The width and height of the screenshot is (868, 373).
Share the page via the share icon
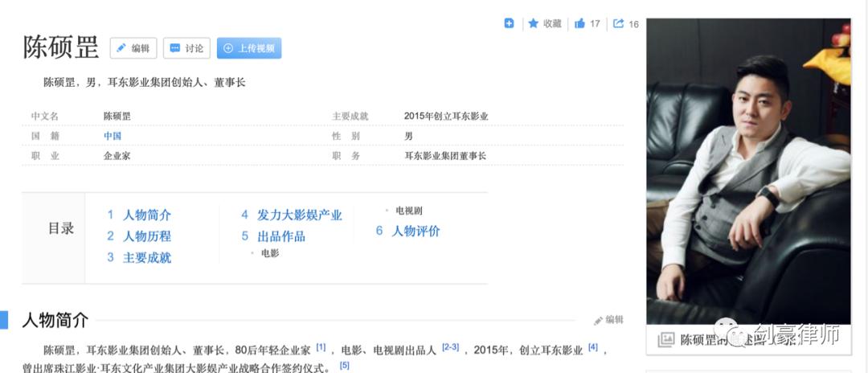coord(618,23)
